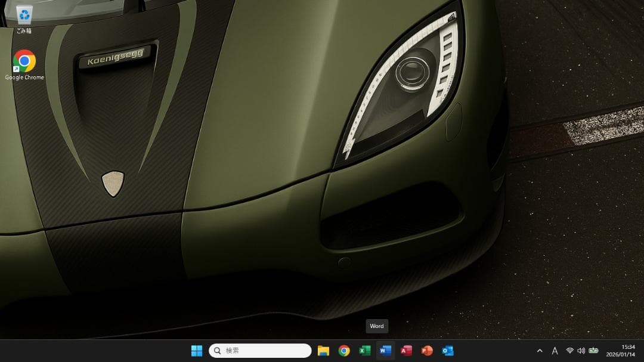Toggle the Japanese IME input mode
This screenshot has width=644, height=362.
pyautogui.click(x=555, y=351)
